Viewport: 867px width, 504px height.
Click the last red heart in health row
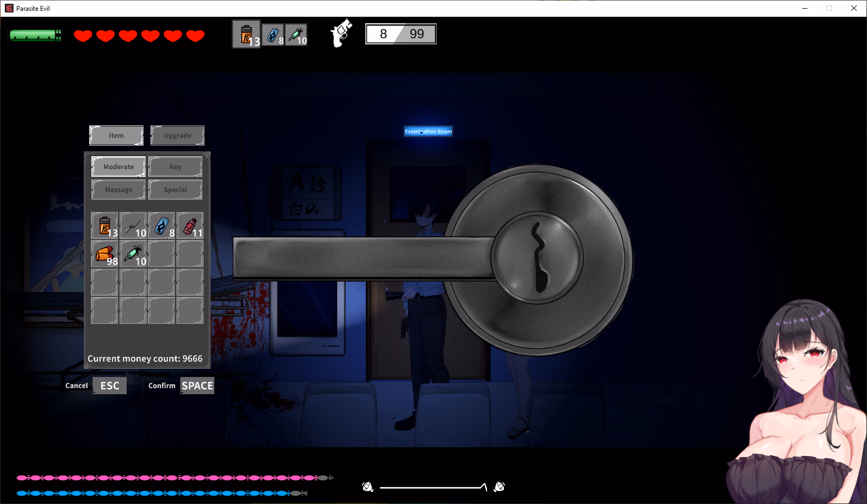195,36
